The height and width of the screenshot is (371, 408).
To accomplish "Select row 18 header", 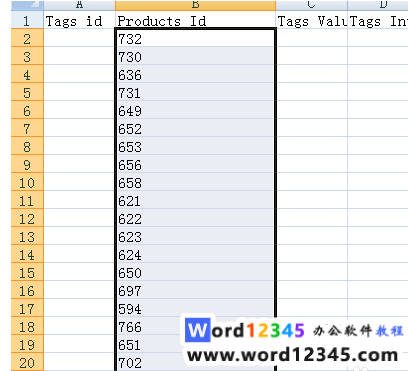I will pos(27,326).
